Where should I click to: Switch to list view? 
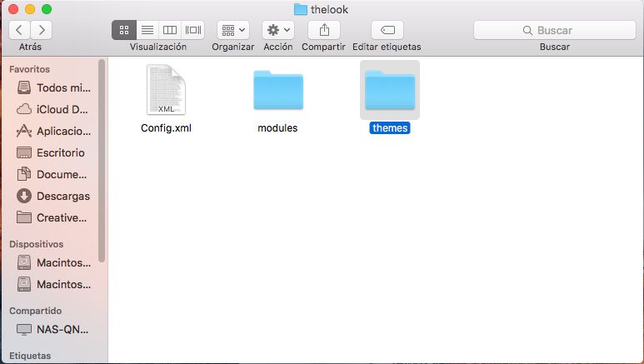147,30
